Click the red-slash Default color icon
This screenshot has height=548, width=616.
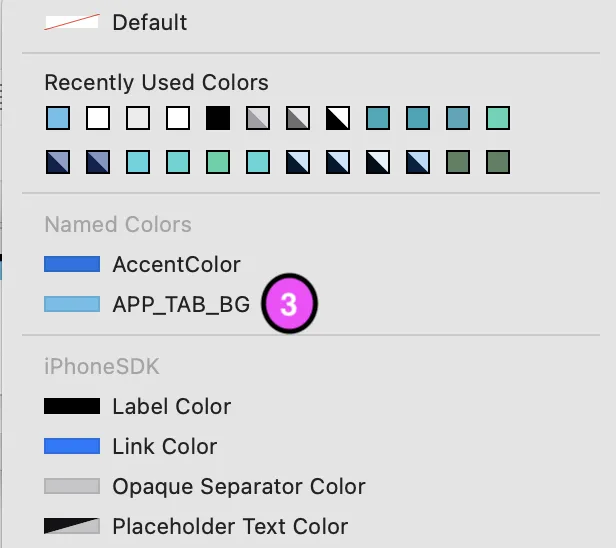(x=72, y=22)
